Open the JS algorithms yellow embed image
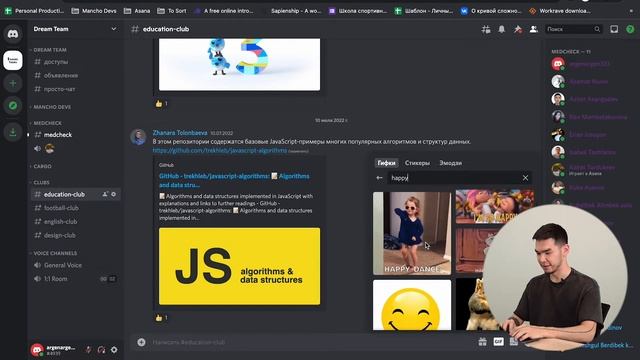 click(x=239, y=266)
